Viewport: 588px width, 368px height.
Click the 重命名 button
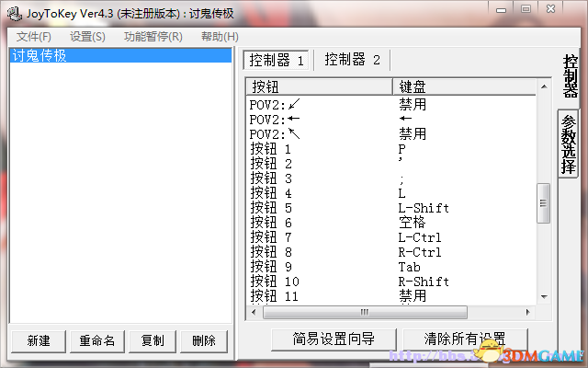pos(96,341)
